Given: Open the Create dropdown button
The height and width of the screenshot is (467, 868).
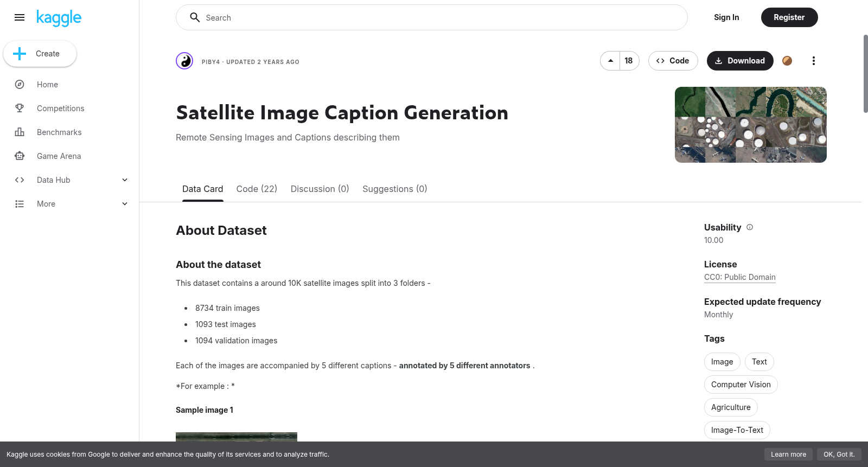Looking at the screenshot, I should [x=40, y=54].
